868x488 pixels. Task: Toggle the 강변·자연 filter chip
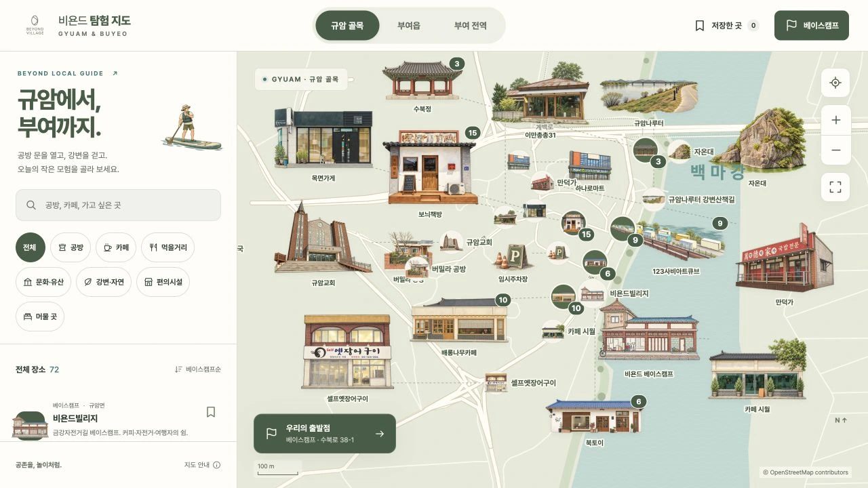(104, 282)
